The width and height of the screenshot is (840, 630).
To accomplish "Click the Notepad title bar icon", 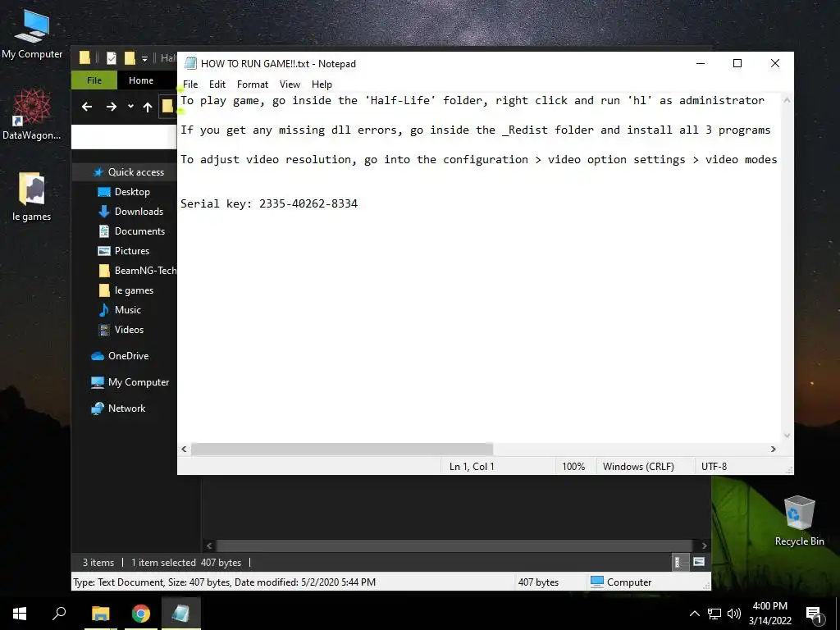I will (190, 63).
